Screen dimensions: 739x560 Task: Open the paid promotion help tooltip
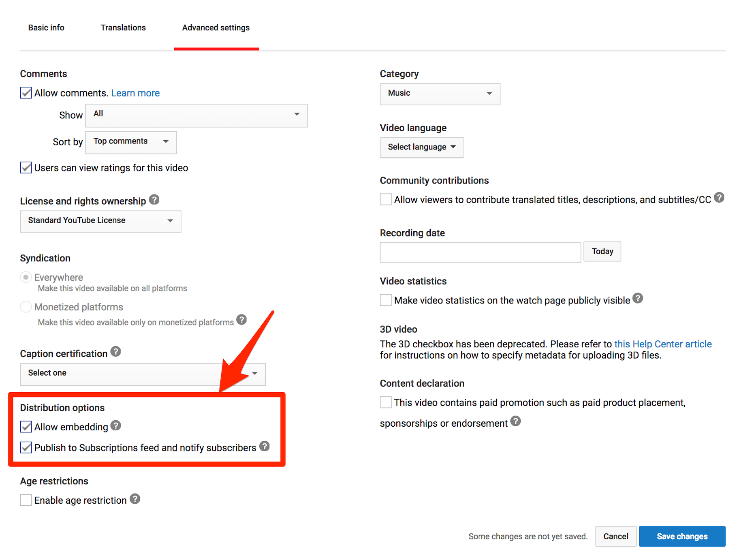pyautogui.click(x=516, y=422)
